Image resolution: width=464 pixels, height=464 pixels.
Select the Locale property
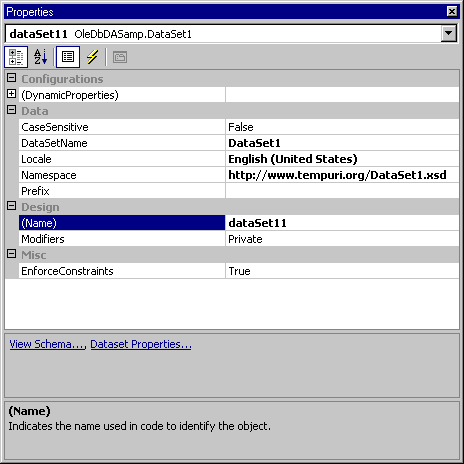122,159
